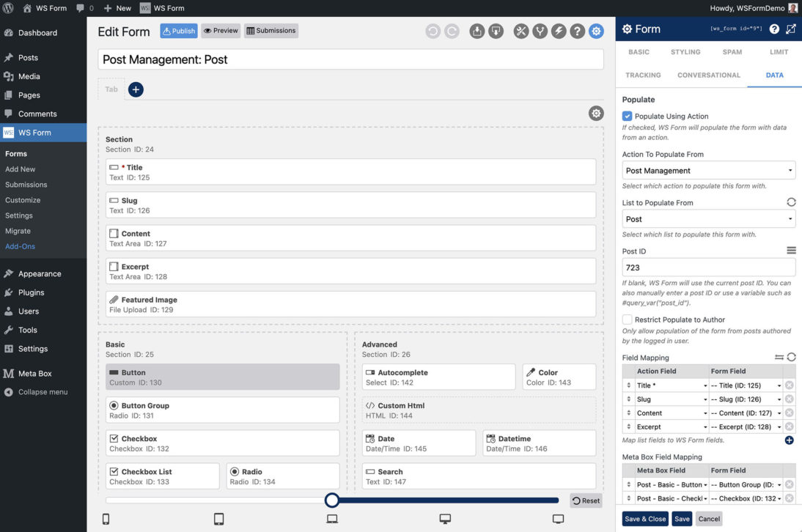This screenshot has height=532, width=802.
Task: Open the Title action field dropdown
Action: point(672,385)
